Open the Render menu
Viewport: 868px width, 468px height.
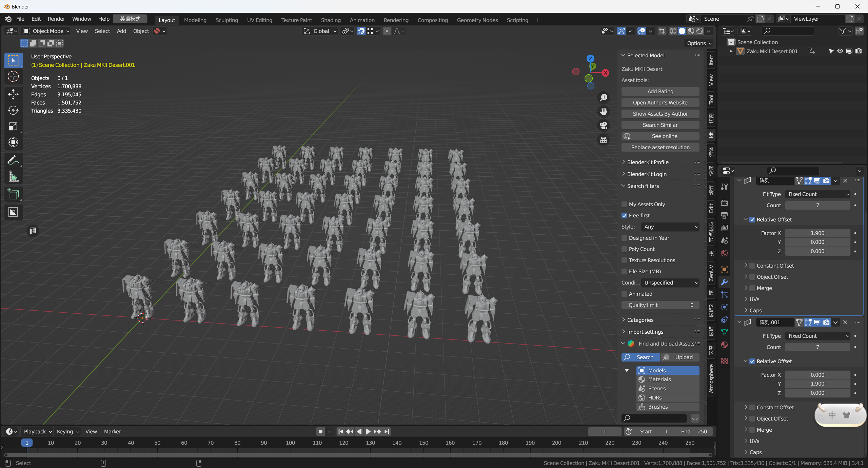coord(56,19)
